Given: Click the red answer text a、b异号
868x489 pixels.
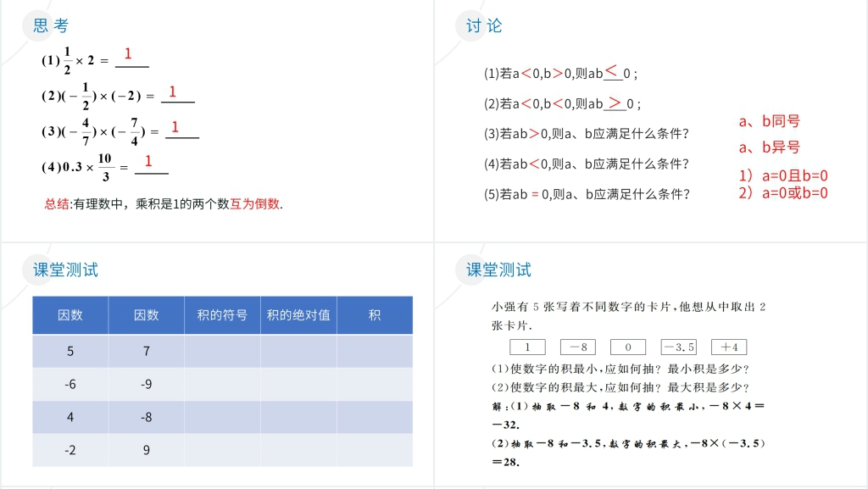Looking at the screenshot, I should point(769,147).
